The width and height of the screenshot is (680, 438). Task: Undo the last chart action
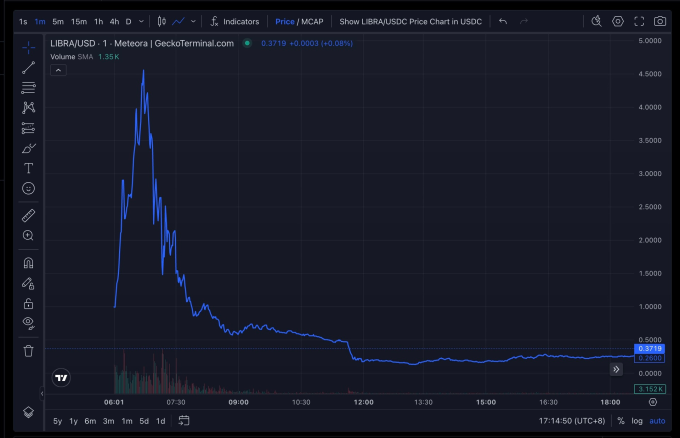pyautogui.click(x=503, y=21)
